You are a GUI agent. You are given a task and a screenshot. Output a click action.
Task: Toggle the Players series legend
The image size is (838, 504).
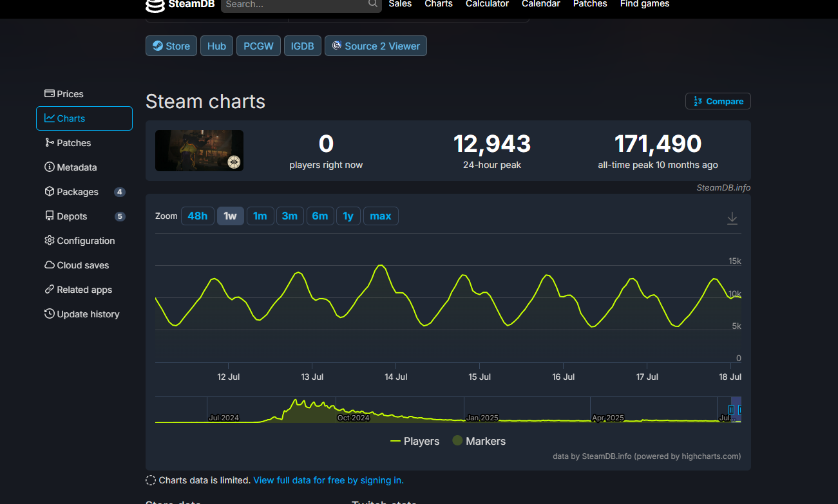pos(415,441)
